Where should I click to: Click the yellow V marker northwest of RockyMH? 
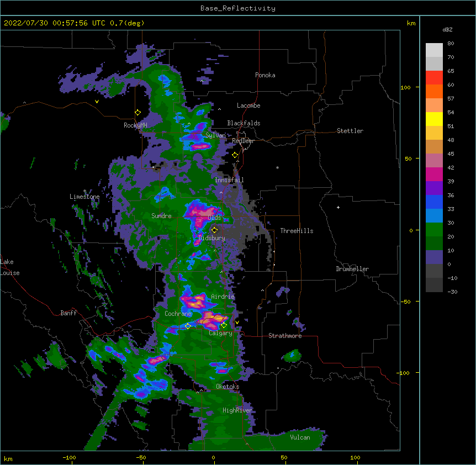pyautogui.click(x=97, y=102)
